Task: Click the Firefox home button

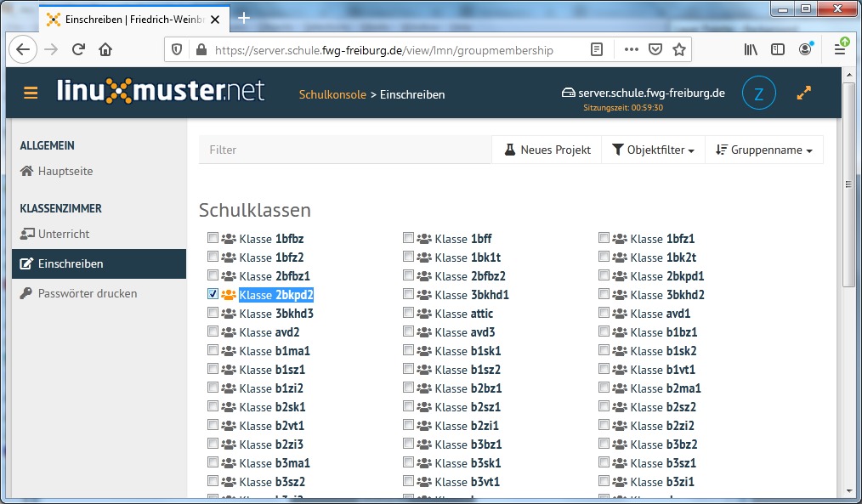Action: coord(105,49)
